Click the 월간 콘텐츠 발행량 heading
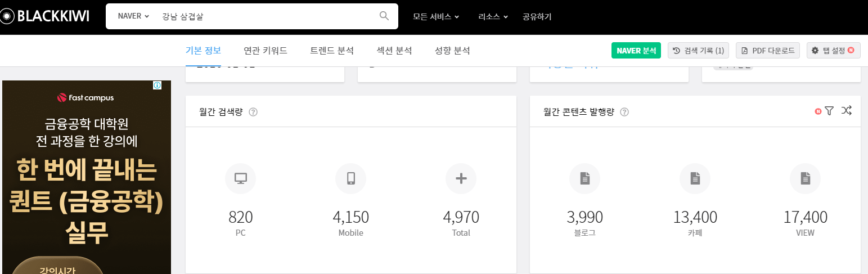 pos(579,112)
